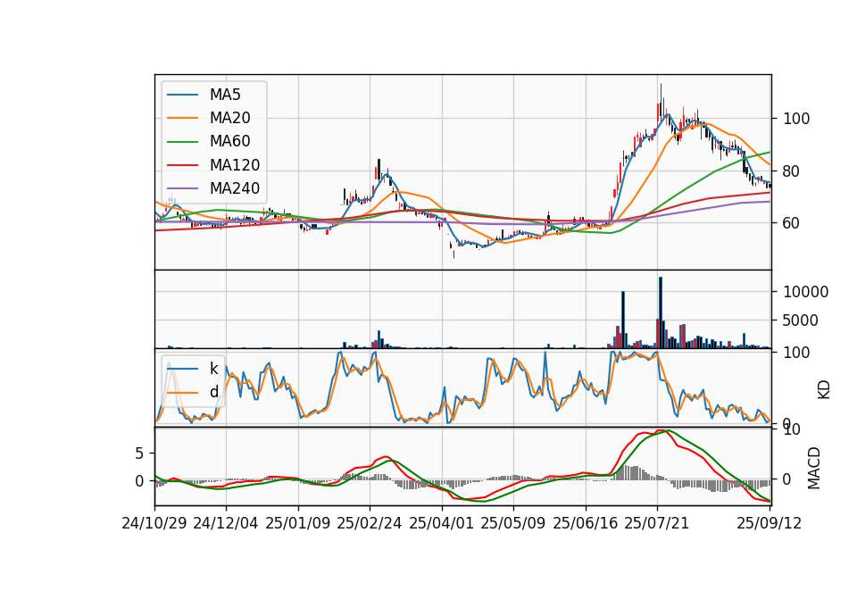The height and width of the screenshot is (616, 857).
Task: Click the date label 24/12/04
Action: click(226, 523)
